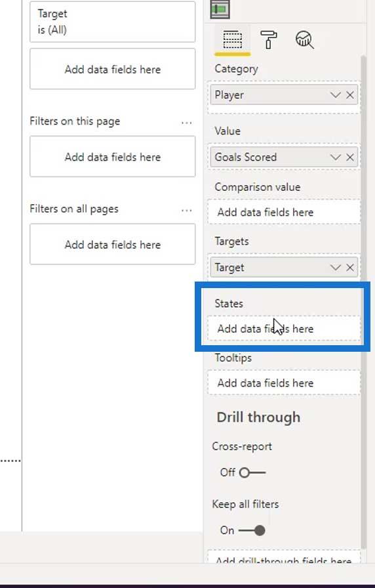
Task: Click the Comparison value field well
Action: click(x=284, y=212)
